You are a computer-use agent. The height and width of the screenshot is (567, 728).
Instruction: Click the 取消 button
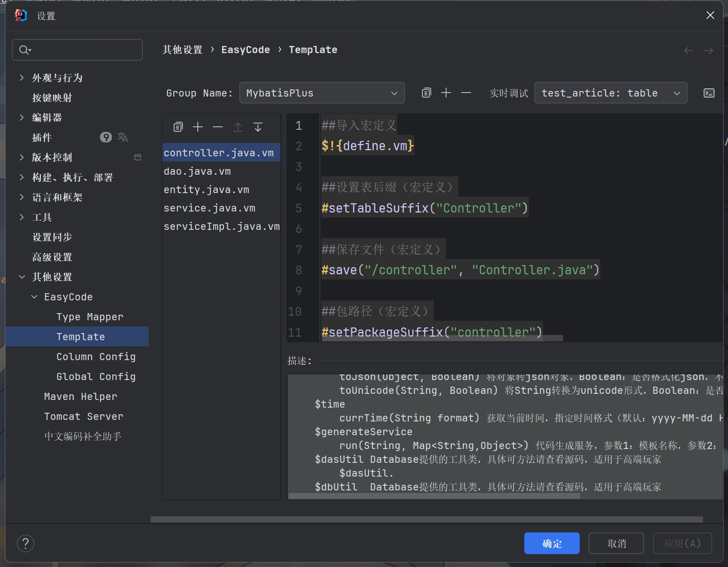pos(617,543)
